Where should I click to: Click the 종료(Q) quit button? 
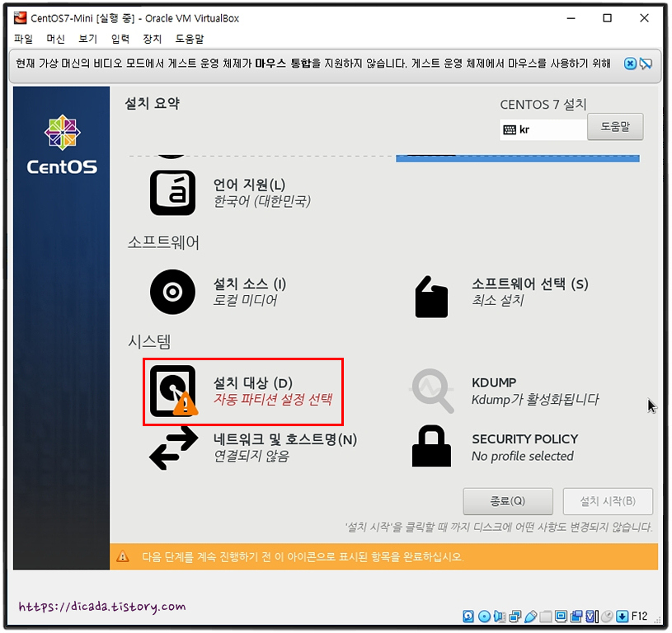pos(508,501)
